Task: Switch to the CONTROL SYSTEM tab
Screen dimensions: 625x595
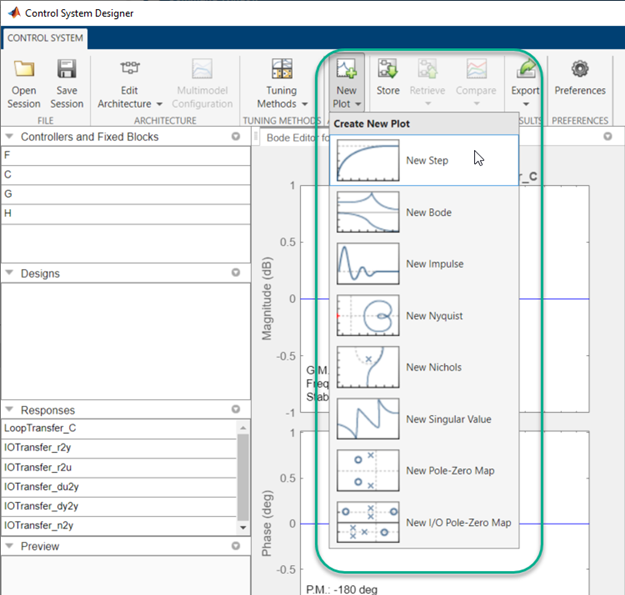Action: click(x=46, y=39)
